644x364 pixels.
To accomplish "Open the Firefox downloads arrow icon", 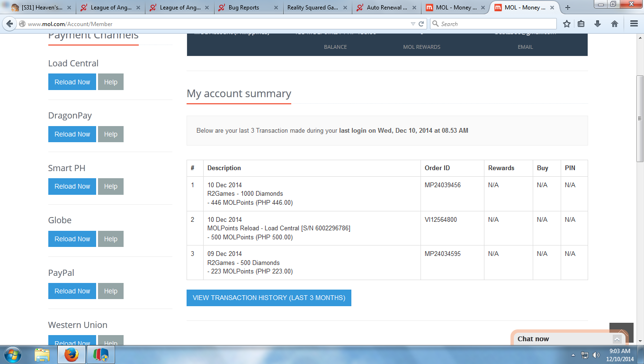I will coord(598,24).
